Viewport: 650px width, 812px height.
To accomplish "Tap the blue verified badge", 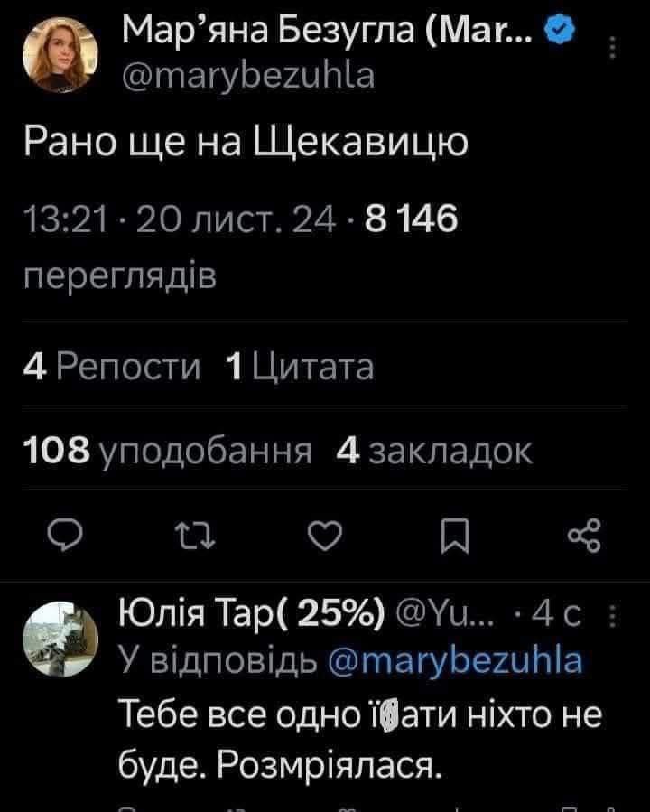I will (x=560, y=30).
